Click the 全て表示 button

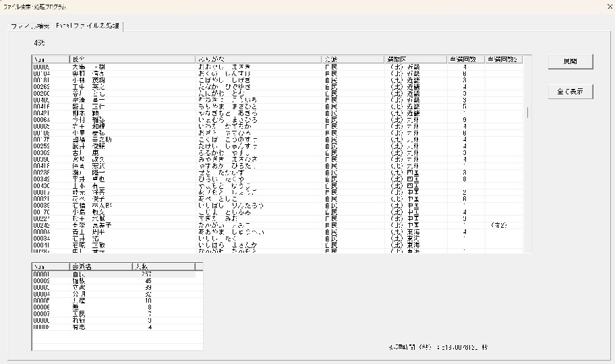click(x=570, y=91)
